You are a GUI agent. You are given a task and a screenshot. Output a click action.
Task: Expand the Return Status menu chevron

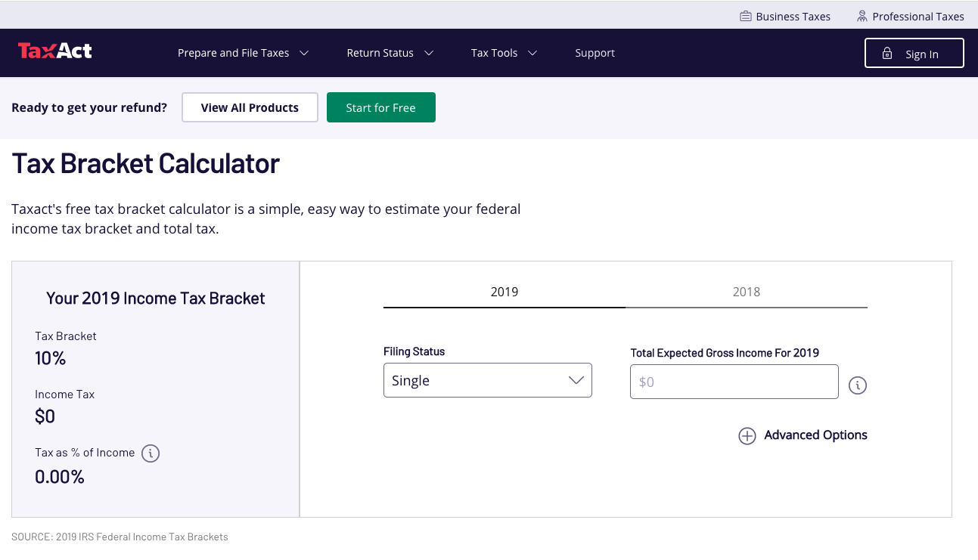tap(429, 53)
